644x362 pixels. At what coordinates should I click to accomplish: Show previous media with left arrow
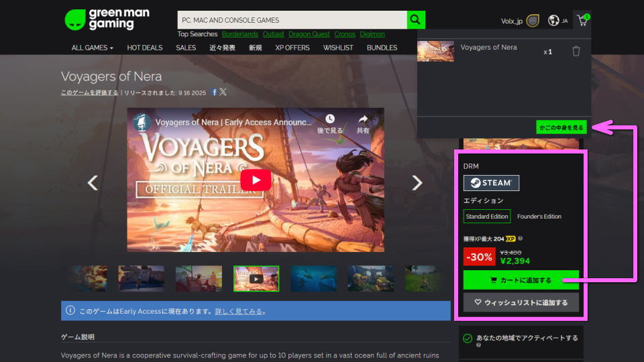point(93,182)
